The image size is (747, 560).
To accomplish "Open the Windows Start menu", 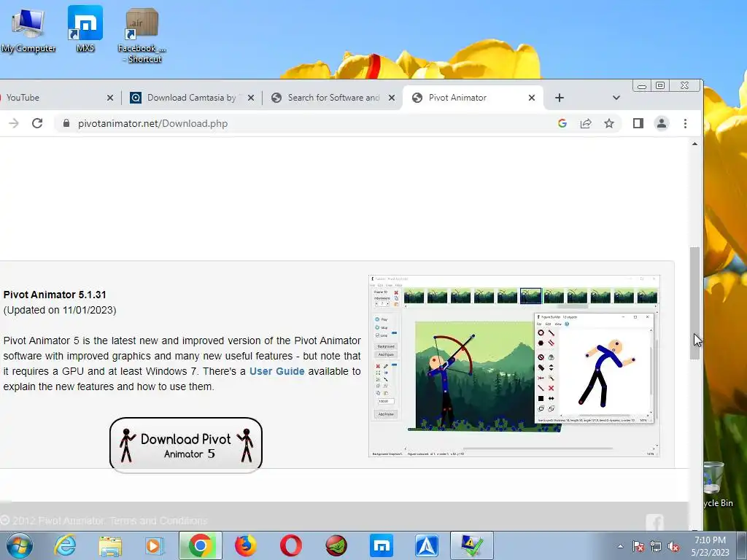I will click(x=18, y=545).
